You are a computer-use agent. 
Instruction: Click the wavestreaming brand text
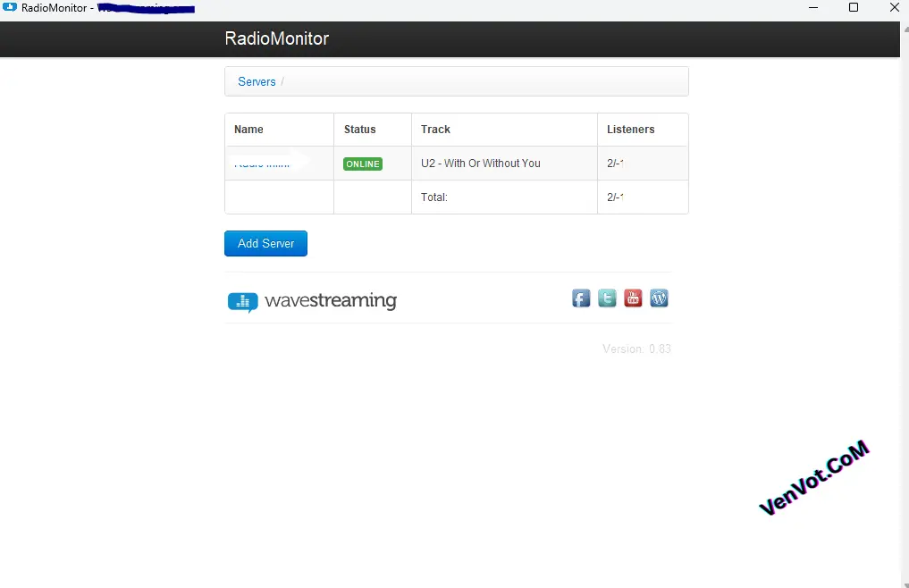[331, 300]
